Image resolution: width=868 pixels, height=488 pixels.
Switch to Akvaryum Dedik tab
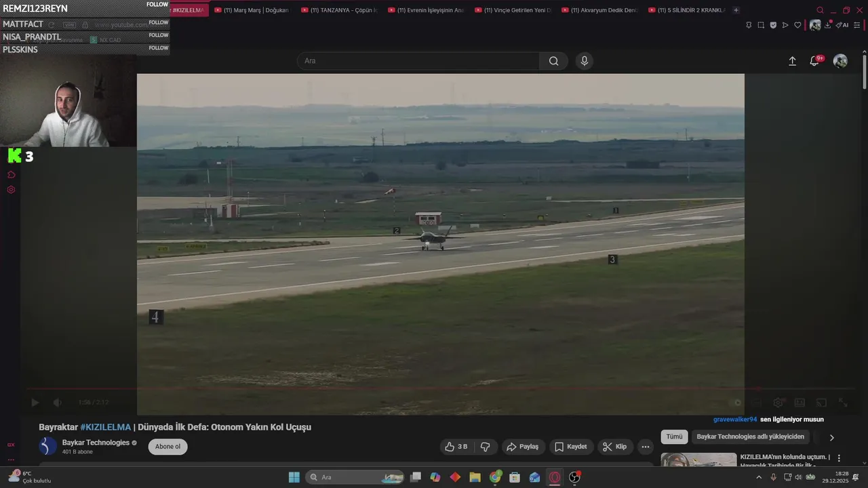[599, 10]
